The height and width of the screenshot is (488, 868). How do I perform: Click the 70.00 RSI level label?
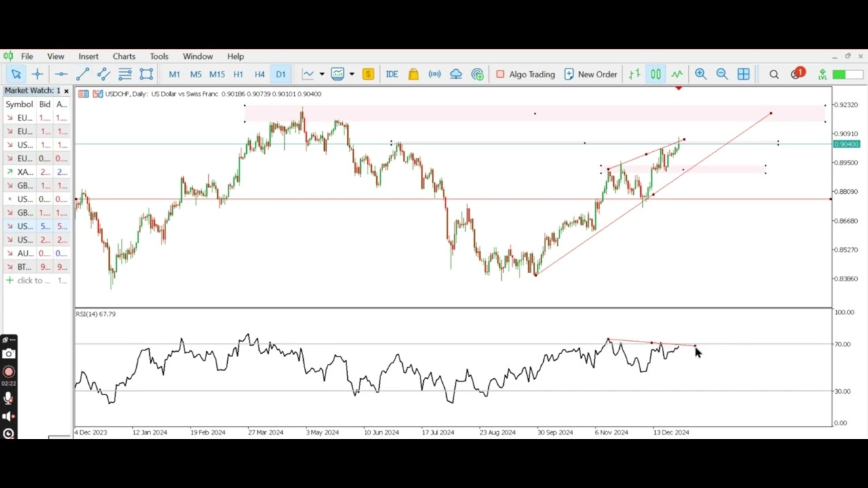click(x=844, y=345)
